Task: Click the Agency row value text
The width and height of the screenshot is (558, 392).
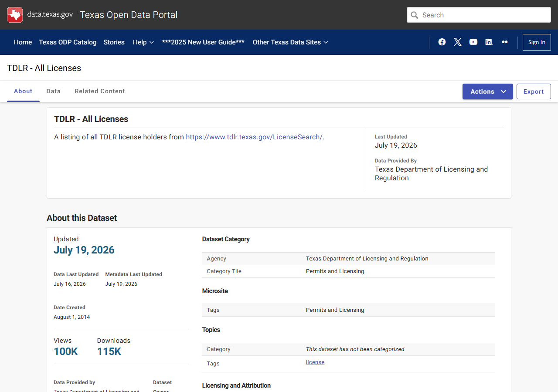Action: tap(367, 259)
